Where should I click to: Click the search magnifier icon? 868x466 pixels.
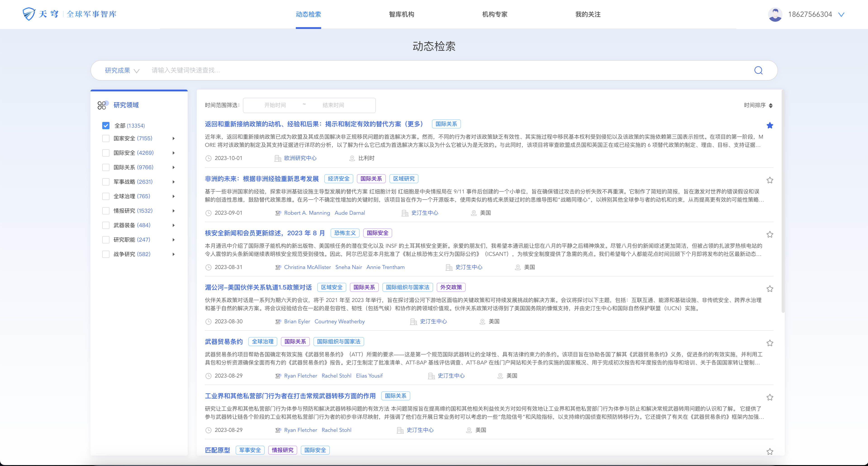pos(758,70)
